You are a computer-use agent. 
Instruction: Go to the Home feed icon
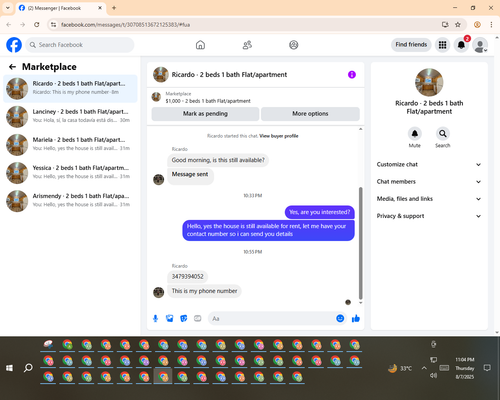point(200,45)
